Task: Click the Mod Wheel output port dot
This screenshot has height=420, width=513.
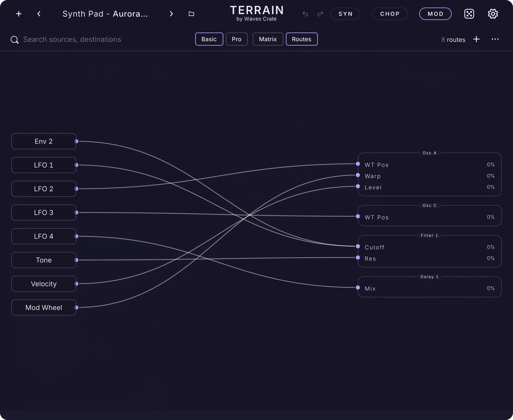Action: tap(76, 308)
